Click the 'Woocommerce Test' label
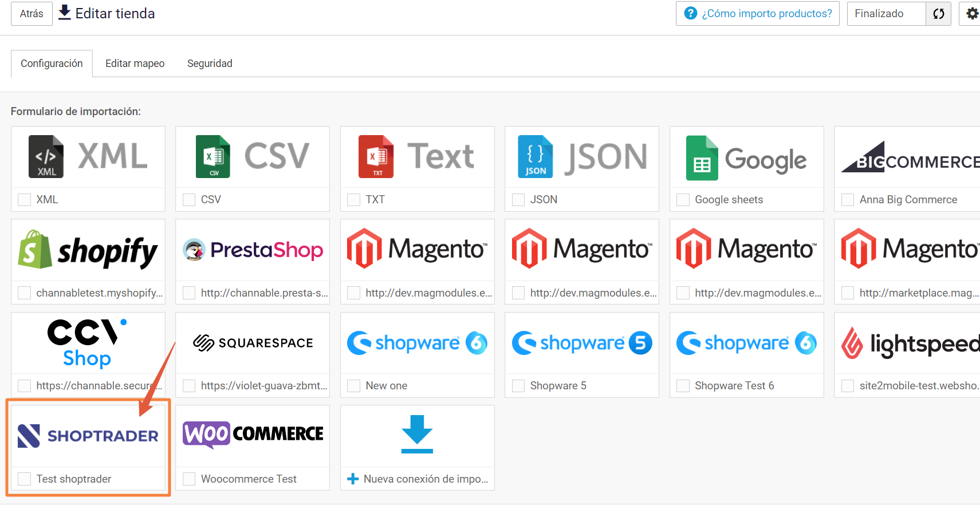980x513 pixels. click(x=249, y=479)
